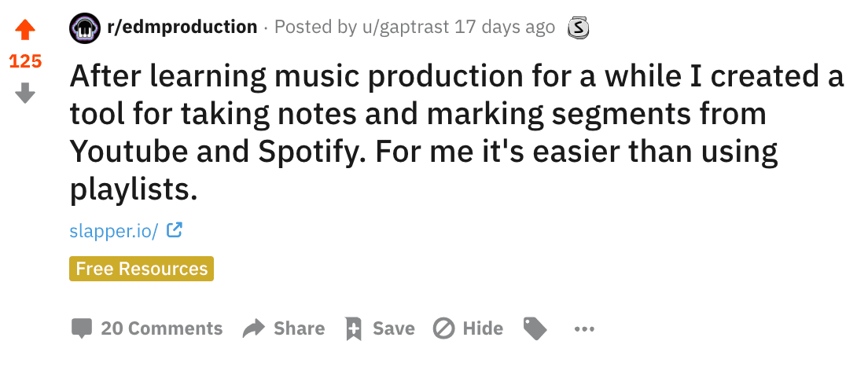The width and height of the screenshot is (868, 374).
Task: Click the external link icon beside slapper.io
Action: coord(175,229)
